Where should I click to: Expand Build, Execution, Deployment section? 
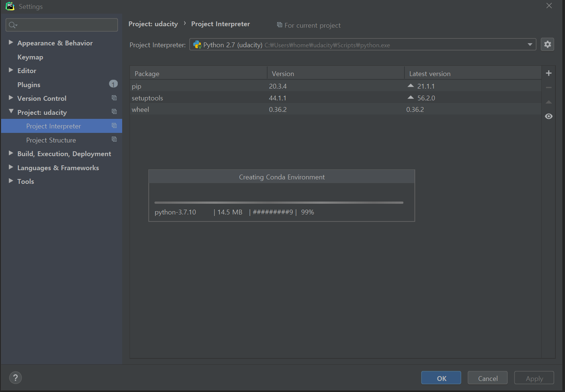click(11, 153)
